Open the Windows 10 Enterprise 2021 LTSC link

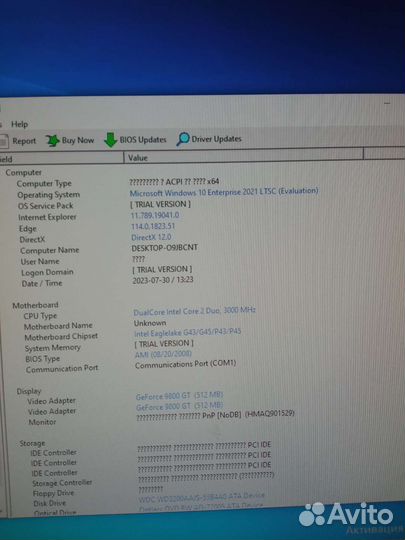click(x=224, y=192)
